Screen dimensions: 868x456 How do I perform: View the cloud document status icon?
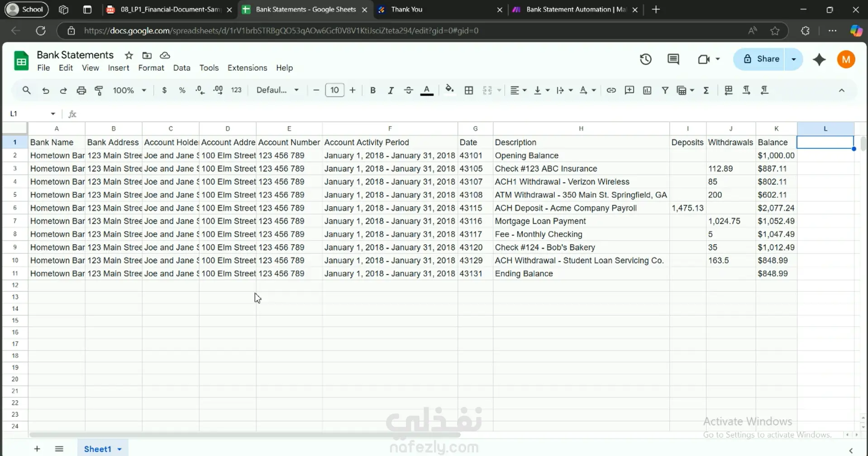pos(165,55)
